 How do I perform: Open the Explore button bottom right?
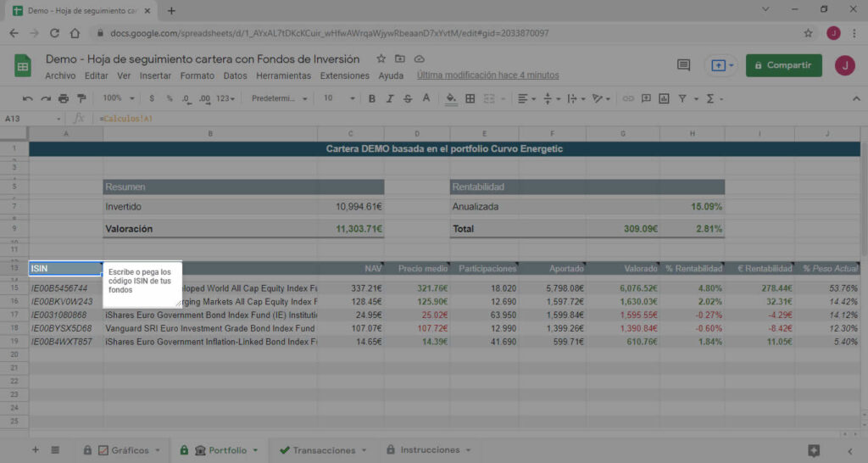click(813, 450)
